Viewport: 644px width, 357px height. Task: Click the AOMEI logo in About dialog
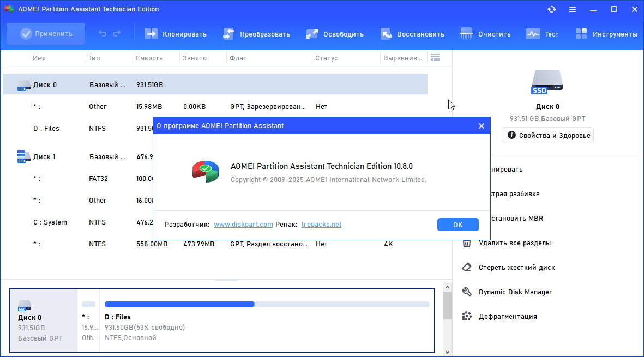point(206,172)
